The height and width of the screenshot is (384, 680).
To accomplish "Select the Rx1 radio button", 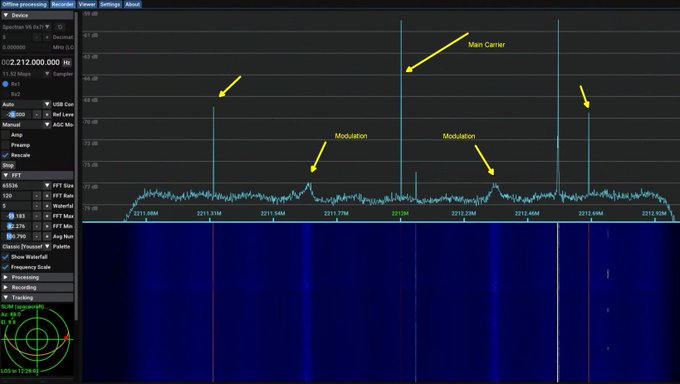I will point(6,84).
